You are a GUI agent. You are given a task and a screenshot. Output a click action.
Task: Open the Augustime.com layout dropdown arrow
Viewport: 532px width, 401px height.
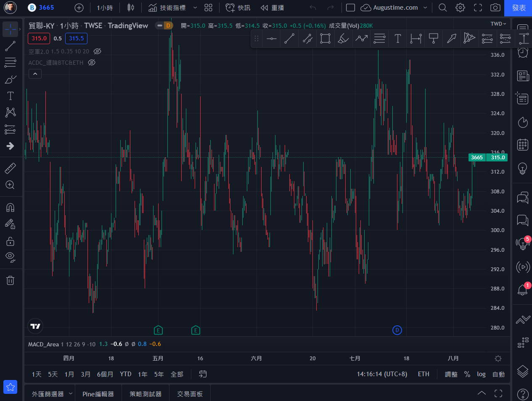tap(425, 8)
